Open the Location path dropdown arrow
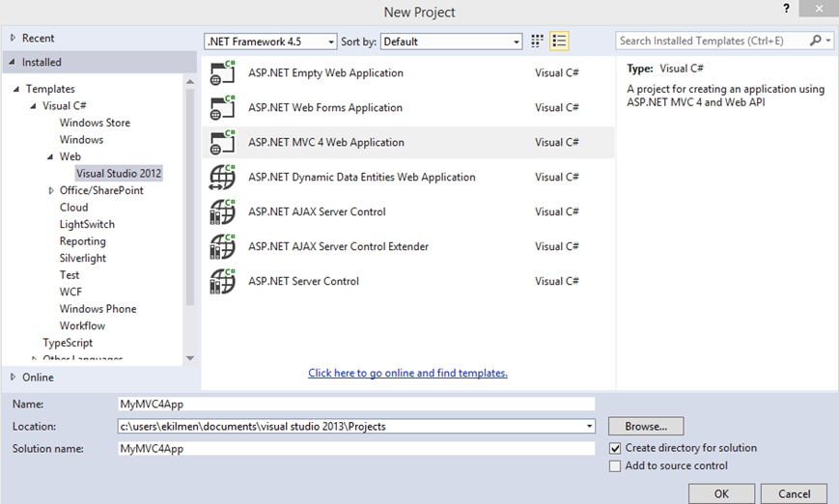This screenshot has width=839, height=504. coord(589,427)
